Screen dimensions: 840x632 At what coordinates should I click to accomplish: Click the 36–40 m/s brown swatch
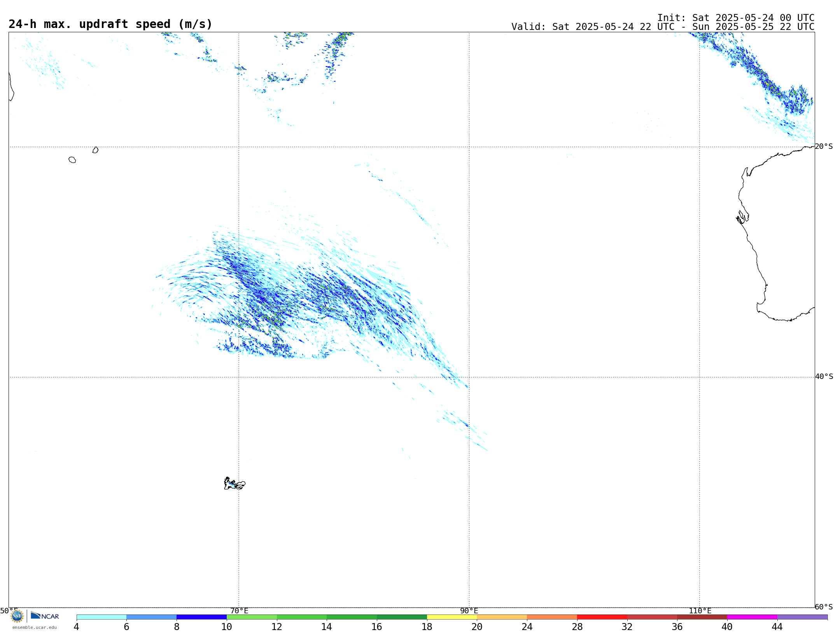tap(702, 617)
